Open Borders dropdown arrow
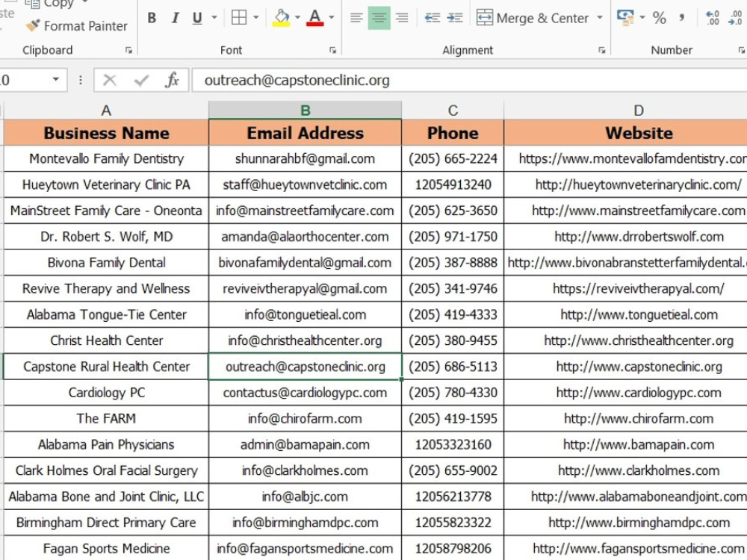This screenshot has width=747, height=560. 255,18
